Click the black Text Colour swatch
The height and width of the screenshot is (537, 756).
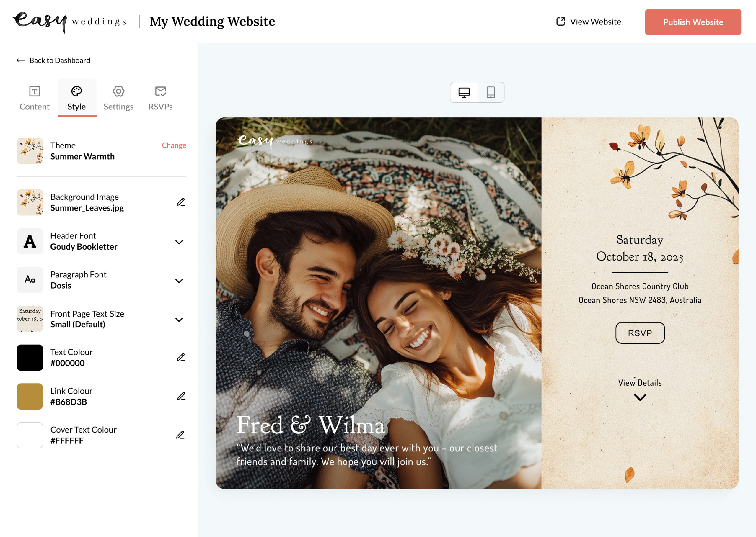(30, 357)
